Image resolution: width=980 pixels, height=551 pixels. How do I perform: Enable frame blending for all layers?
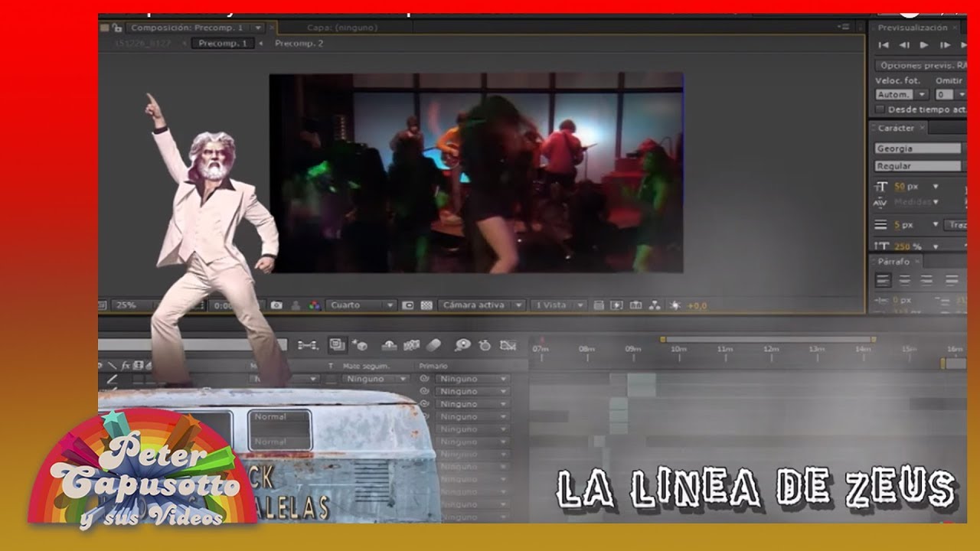412,345
